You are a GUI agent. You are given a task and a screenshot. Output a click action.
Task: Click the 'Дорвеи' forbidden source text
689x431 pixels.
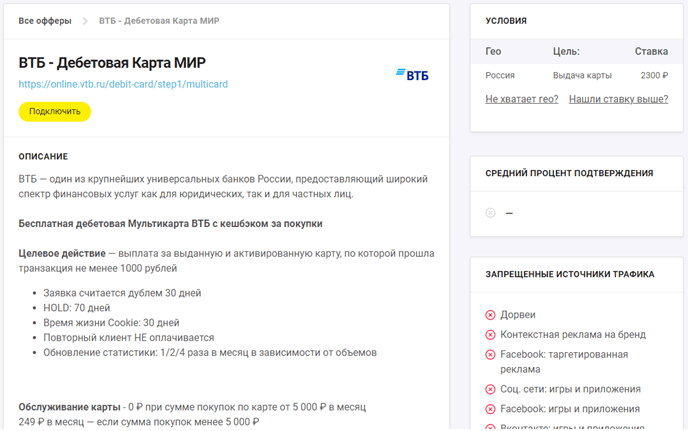pyautogui.click(x=518, y=315)
